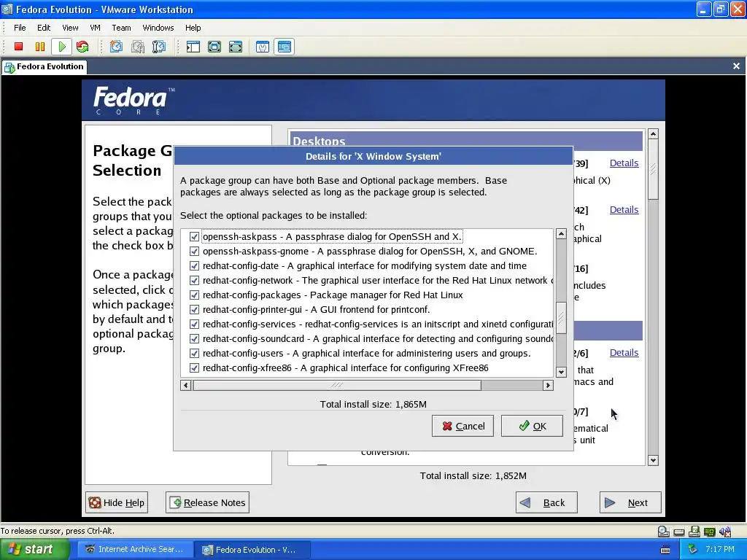
Task: Click OK in the details dialog
Action: [532, 426]
